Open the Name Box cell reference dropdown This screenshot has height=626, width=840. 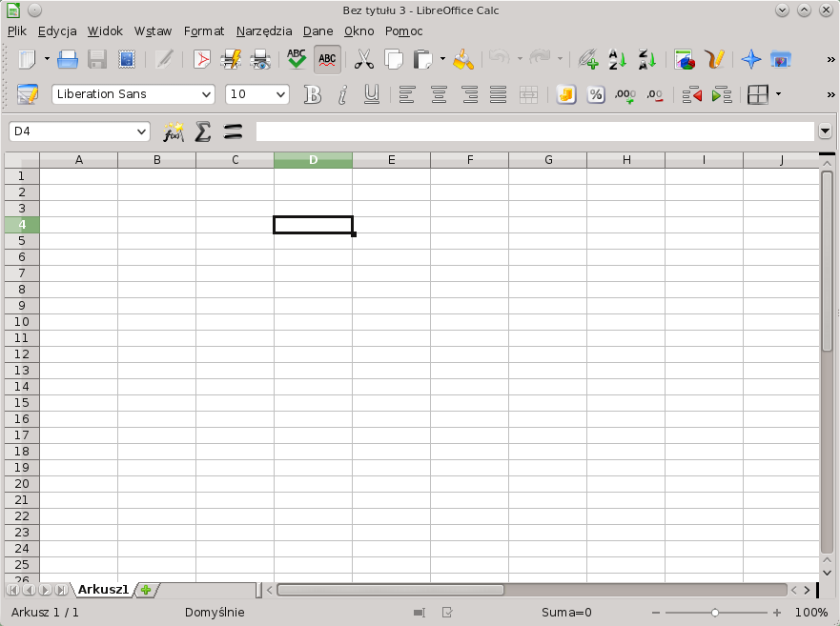(x=142, y=131)
